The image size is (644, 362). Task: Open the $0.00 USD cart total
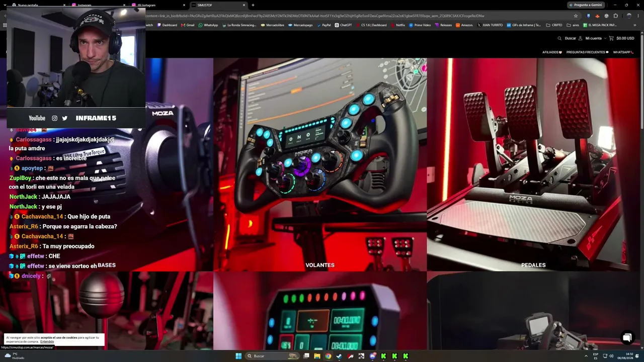625,38
